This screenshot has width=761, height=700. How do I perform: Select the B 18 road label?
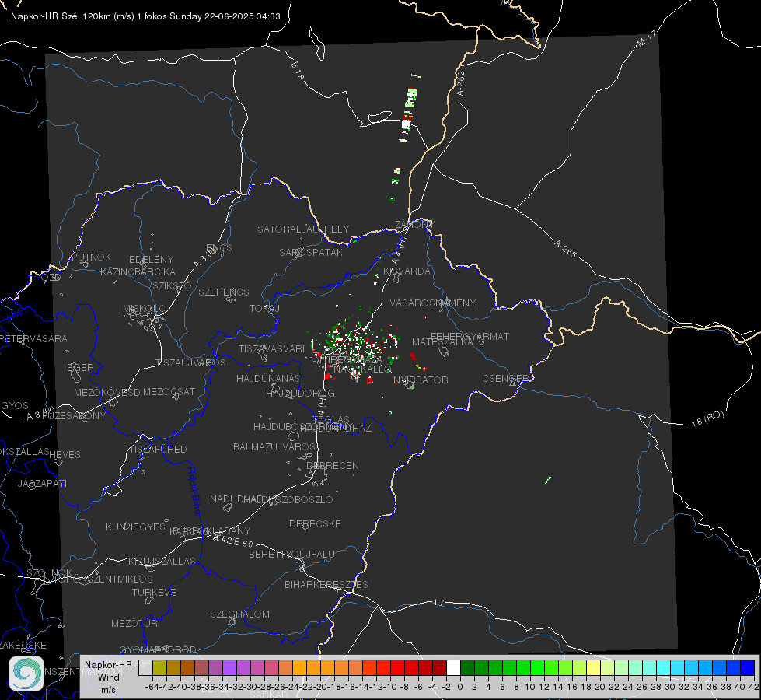click(298, 71)
